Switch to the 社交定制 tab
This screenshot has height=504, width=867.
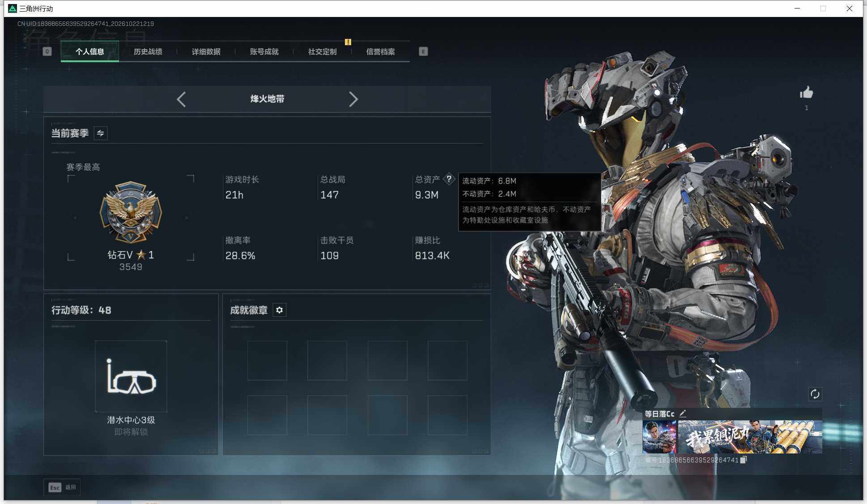pyautogui.click(x=323, y=51)
